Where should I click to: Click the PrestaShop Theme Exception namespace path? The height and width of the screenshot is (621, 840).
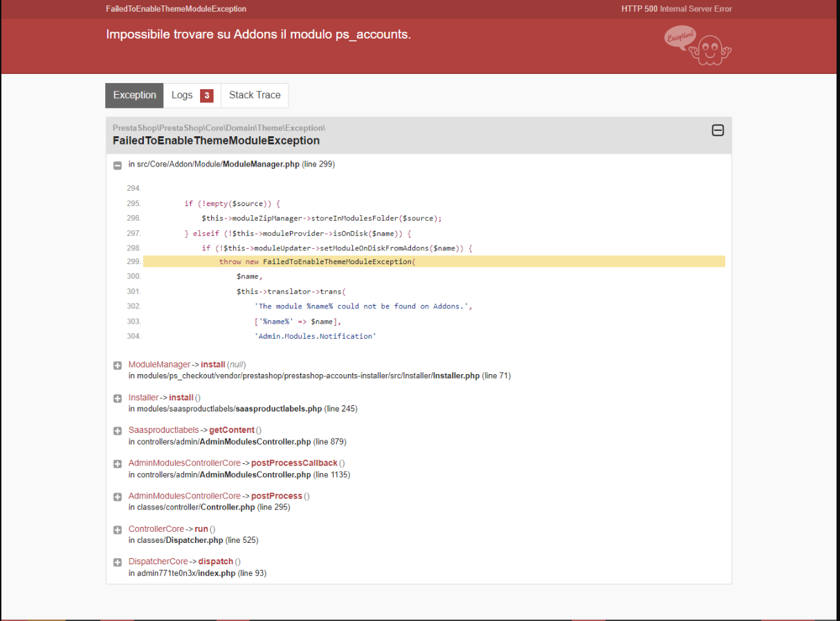tap(219, 128)
